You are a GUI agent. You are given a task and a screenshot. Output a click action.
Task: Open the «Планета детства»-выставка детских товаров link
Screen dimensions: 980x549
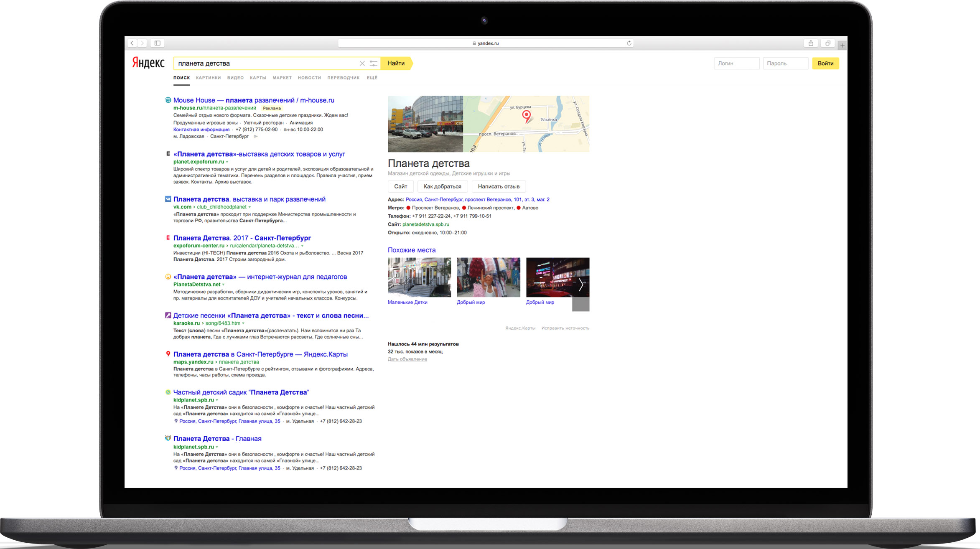coord(259,154)
